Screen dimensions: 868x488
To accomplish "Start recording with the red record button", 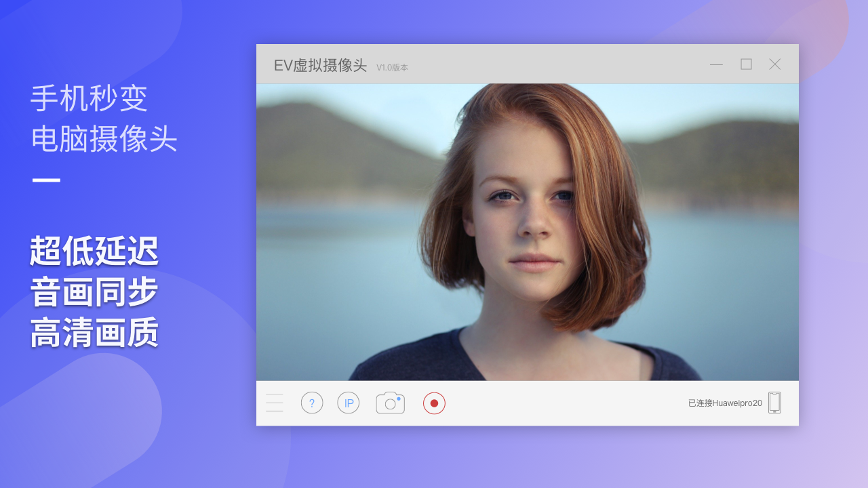I will tap(434, 403).
